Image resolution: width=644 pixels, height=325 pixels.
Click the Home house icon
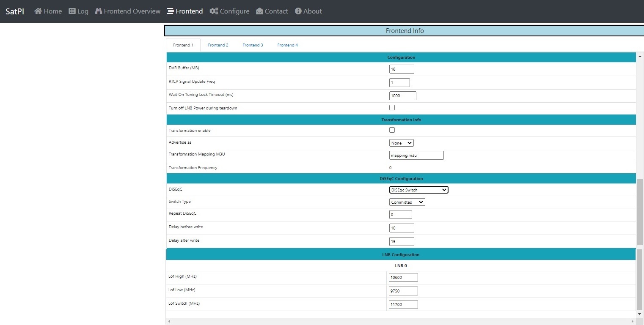pyautogui.click(x=38, y=11)
